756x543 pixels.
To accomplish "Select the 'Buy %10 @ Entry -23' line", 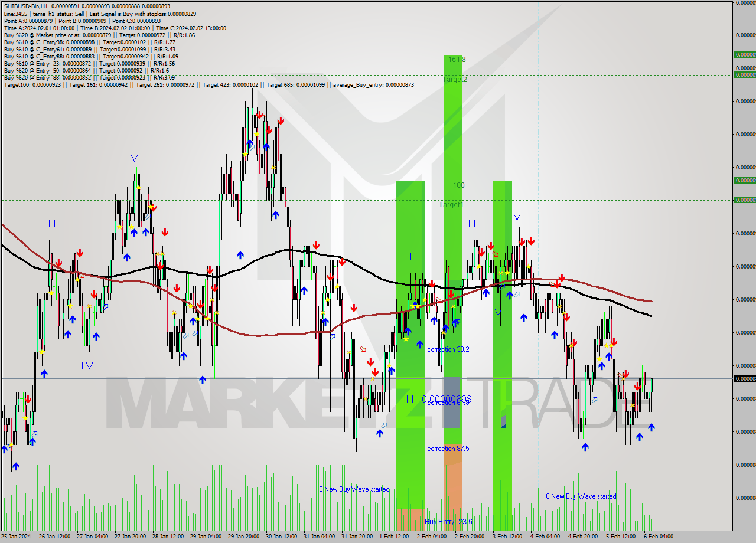I will [x=89, y=63].
